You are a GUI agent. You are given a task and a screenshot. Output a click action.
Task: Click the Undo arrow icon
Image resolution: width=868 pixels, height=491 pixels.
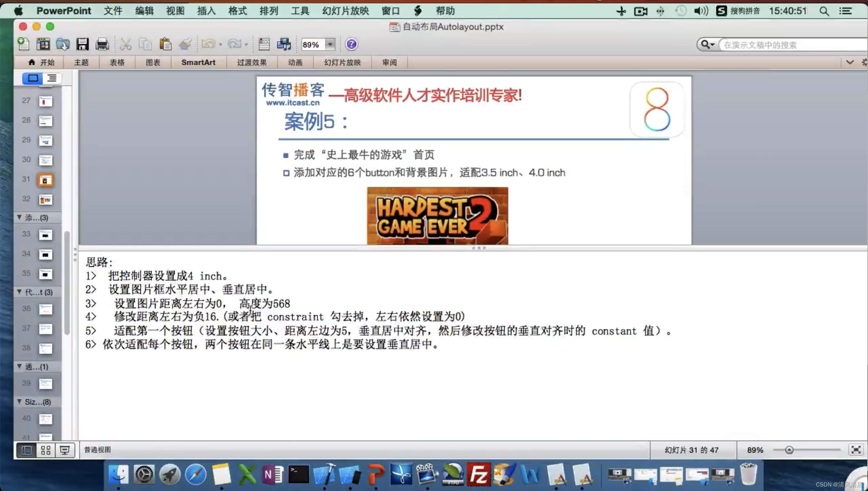[x=208, y=44]
